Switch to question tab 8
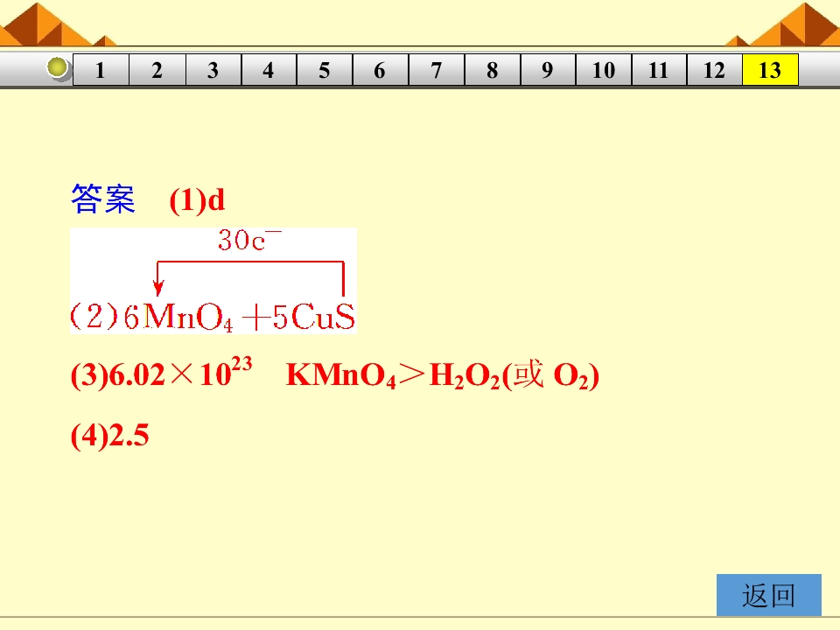Viewport: 840px width, 630px height. pyautogui.click(x=493, y=70)
